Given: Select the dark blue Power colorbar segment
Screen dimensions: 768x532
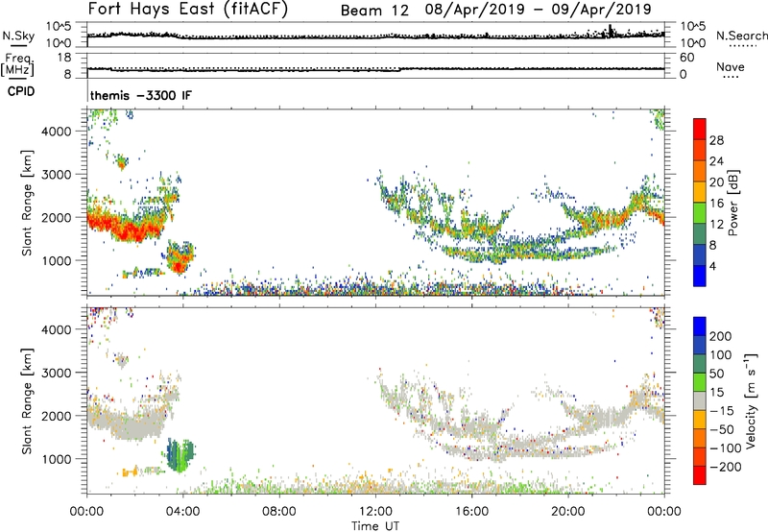Looking at the screenshot, I should (700, 276).
